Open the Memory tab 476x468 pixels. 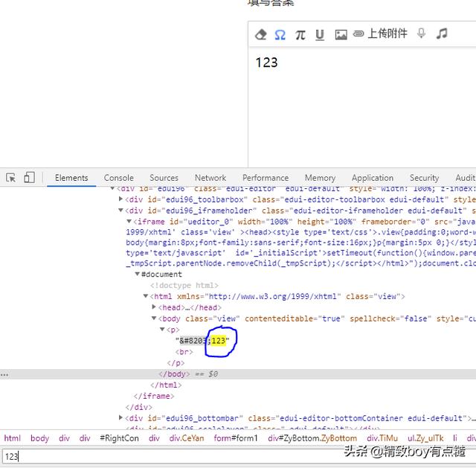pos(320,178)
